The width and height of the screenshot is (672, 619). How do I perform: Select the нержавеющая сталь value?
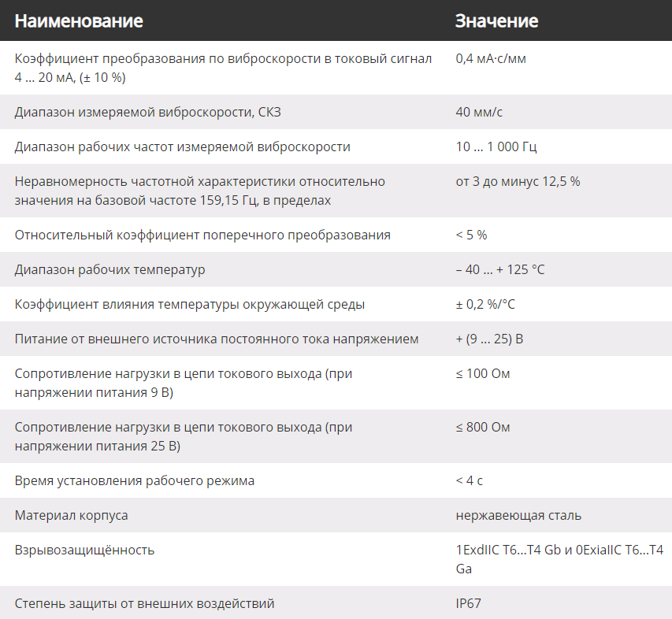518,516
